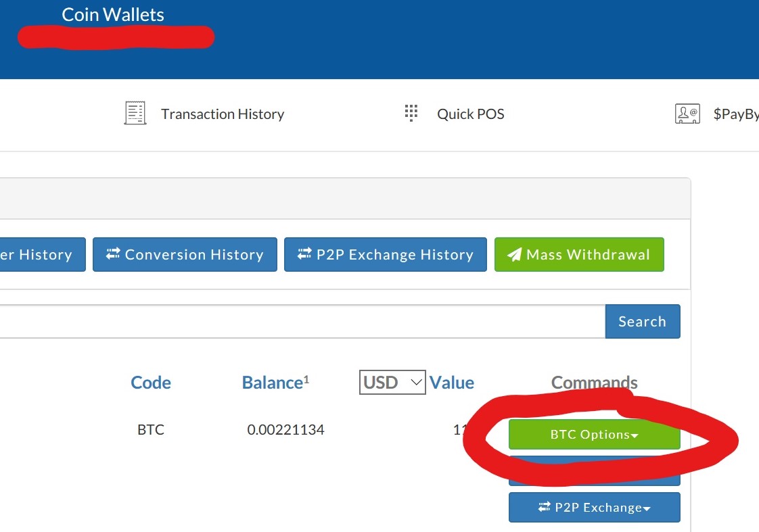The height and width of the screenshot is (532, 759).
Task: Click the paper plane icon on Mass Withdrawal
Action: tap(515, 254)
